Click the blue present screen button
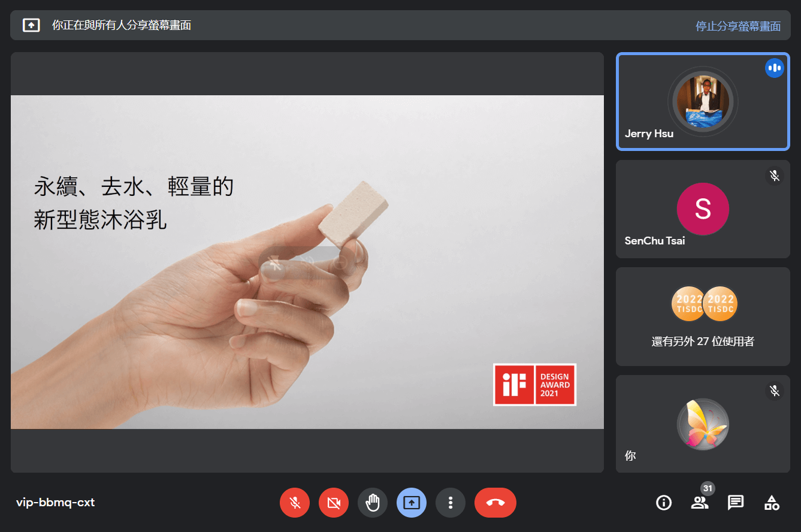The image size is (801, 532). (412, 503)
